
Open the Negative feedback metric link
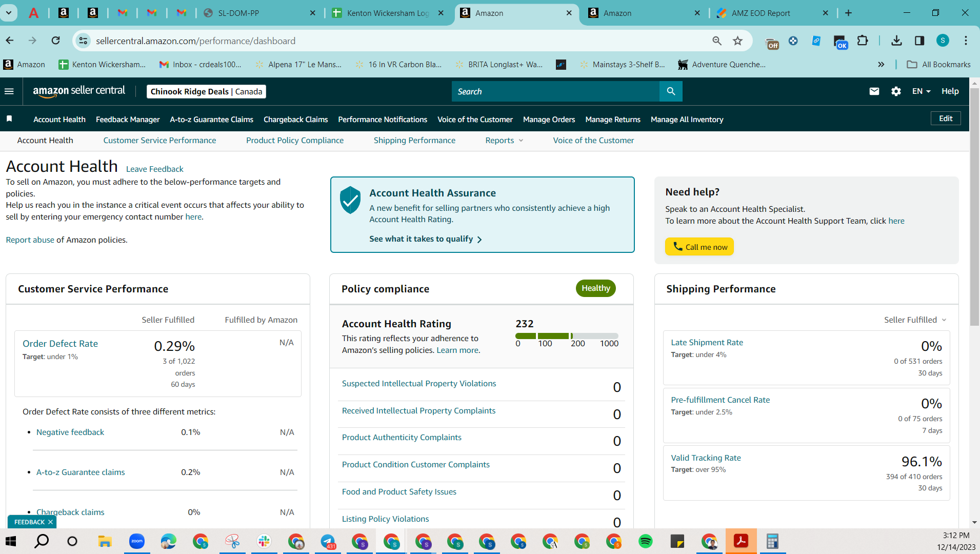pos(70,432)
